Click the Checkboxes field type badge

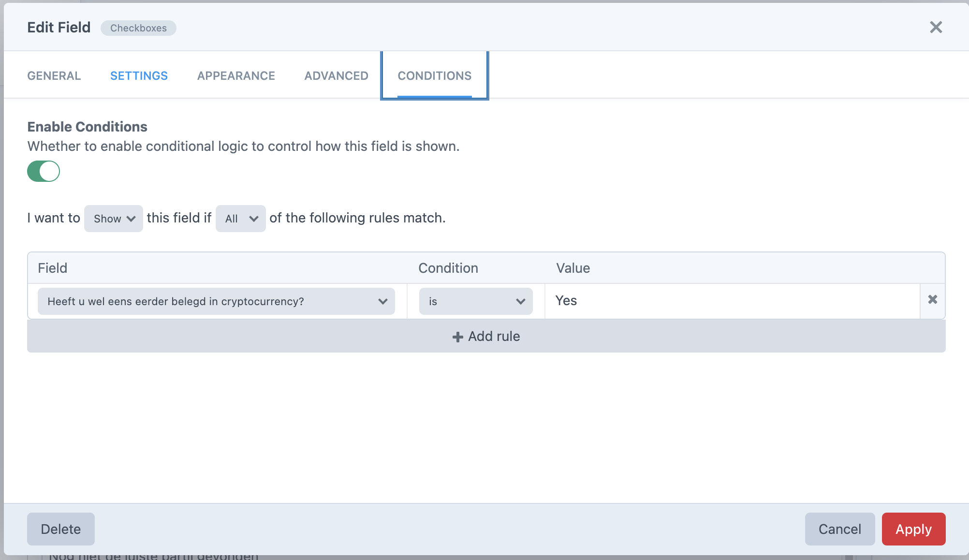pyautogui.click(x=138, y=28)
